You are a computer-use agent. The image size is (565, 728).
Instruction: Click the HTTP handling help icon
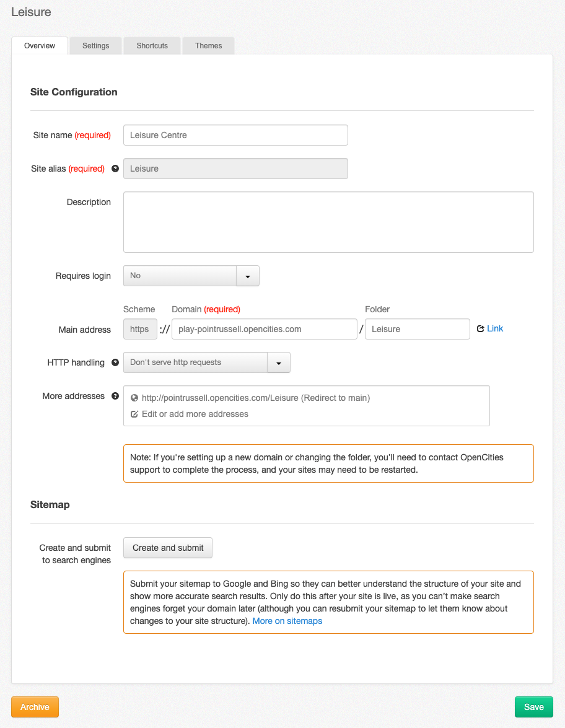[115, 362]
